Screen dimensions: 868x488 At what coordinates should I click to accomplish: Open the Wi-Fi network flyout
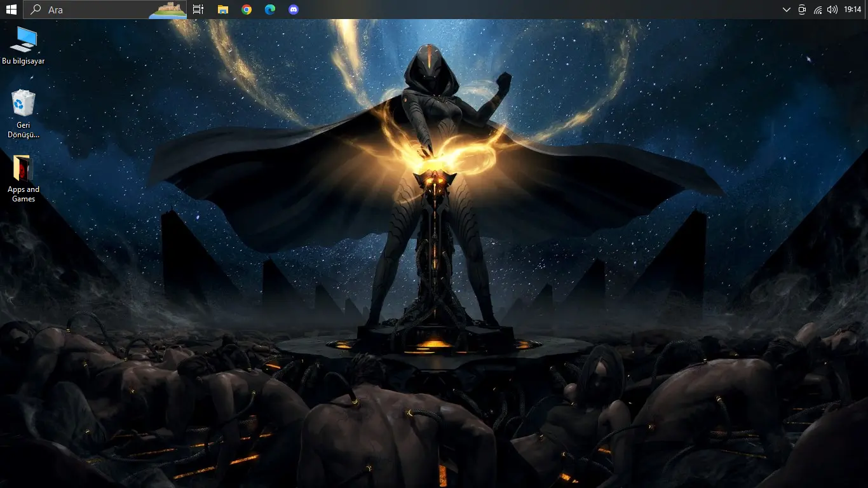818,10
